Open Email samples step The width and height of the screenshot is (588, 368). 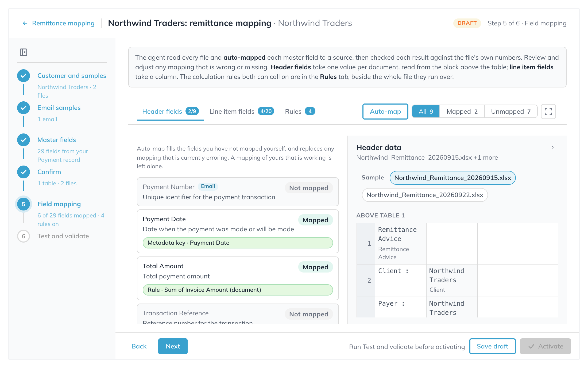(59, 108)
